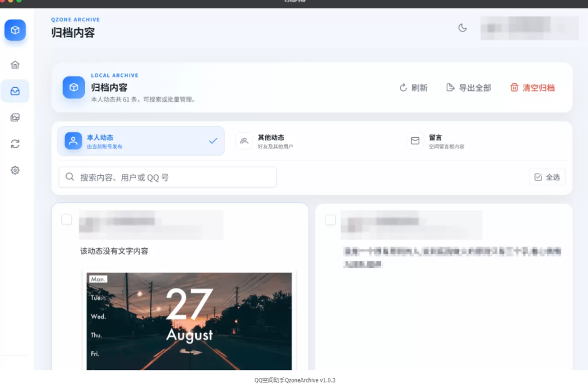Viewport: 588px width, 386px height.
Task: Click the QZONE ARCHIVE header label
Action: tap(75, 20)
